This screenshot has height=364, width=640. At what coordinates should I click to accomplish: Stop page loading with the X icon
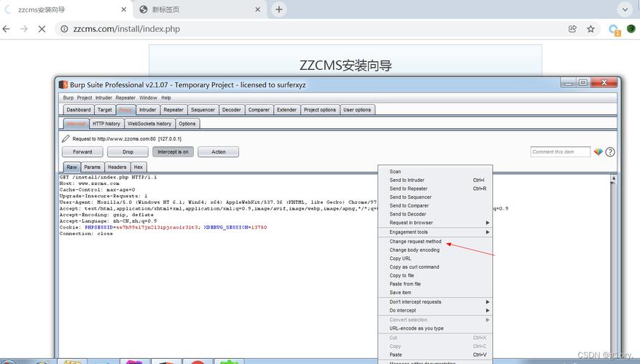(42, 29)
